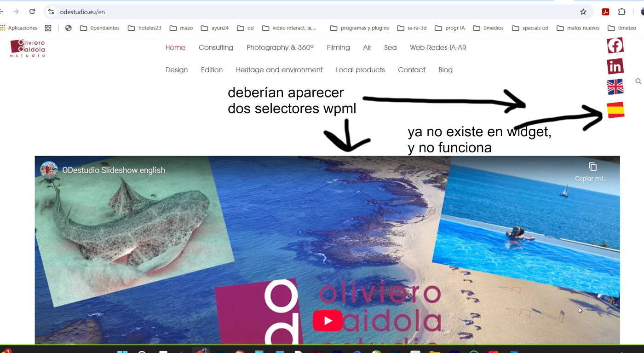The image size is (644, 353).
Task: Open the 0medios bookmark folder
Action: click(489, 28)
